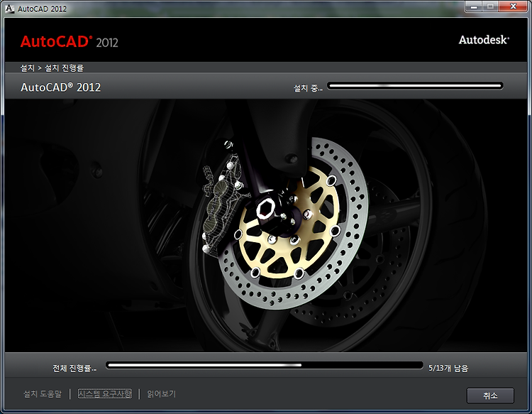This screenshot has height=414, width=532.
Task: Click the AutoCAD title bar icon
Action: click(x=10, y=9)
